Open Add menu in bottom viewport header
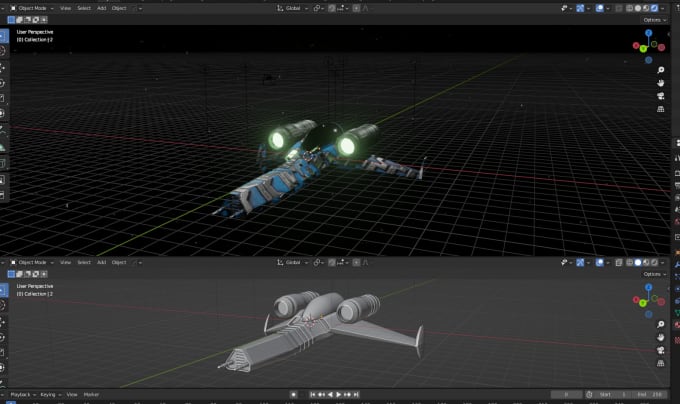The width and height of the screenshot is (680, 404). tap(101, 262)
